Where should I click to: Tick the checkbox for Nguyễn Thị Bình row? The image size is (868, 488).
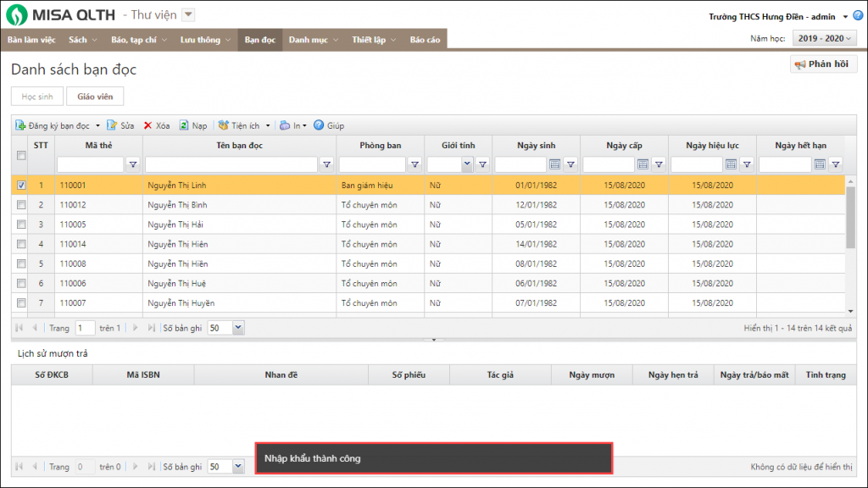[21, 205]
